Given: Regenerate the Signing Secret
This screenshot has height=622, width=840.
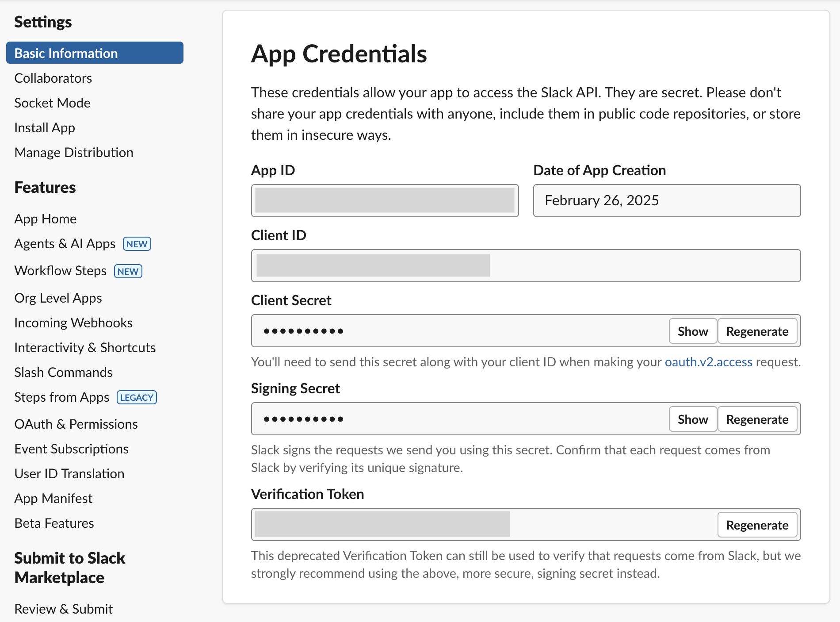Looking at the screenshot, I should tap(757, 419).
